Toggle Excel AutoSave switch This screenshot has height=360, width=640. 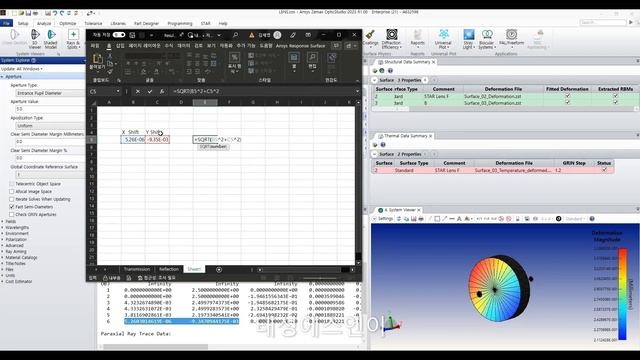(x=119, y=35)
